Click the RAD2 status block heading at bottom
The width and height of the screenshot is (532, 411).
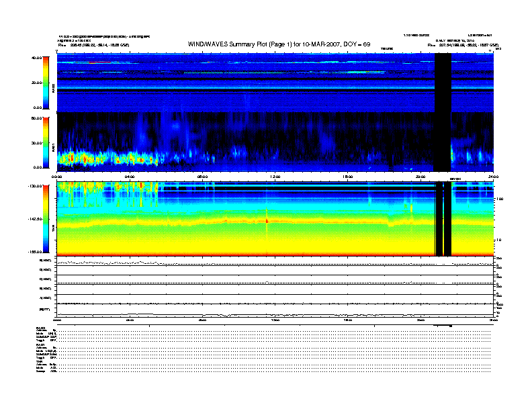coord(41,328)
